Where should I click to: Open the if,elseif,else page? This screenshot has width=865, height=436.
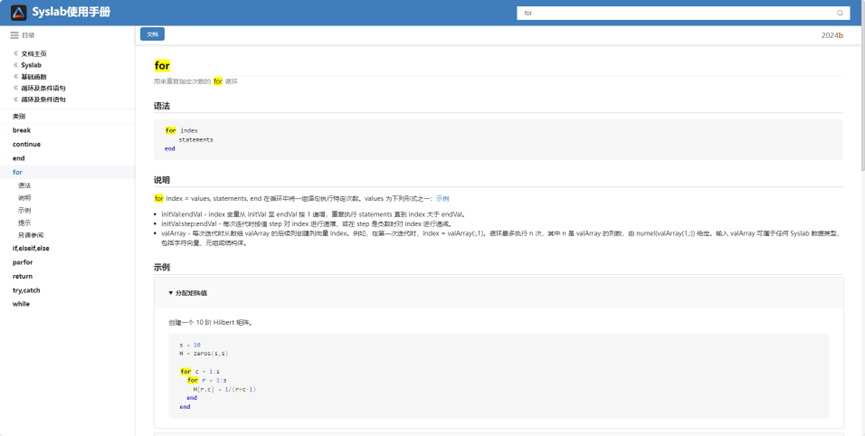point(31,248)
